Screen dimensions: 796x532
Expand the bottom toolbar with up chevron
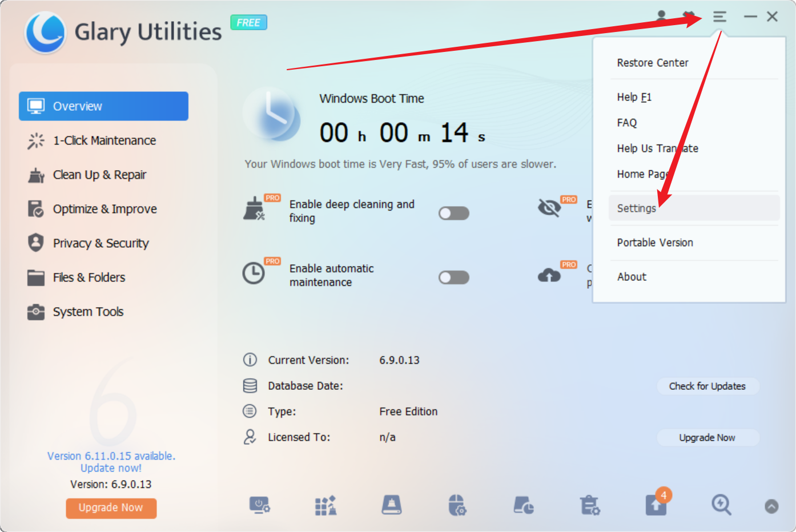coord(771,506)
